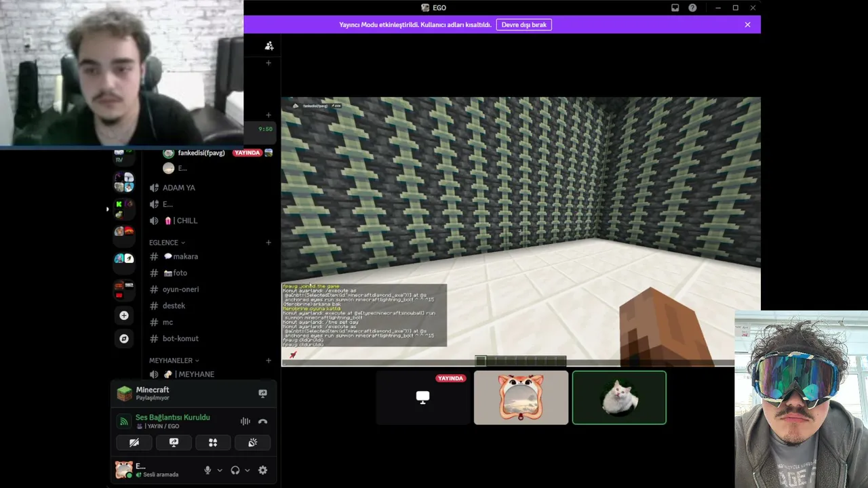Mute the microphone
Viewport: 868px width, 488px height.
[x=208, y=470]
